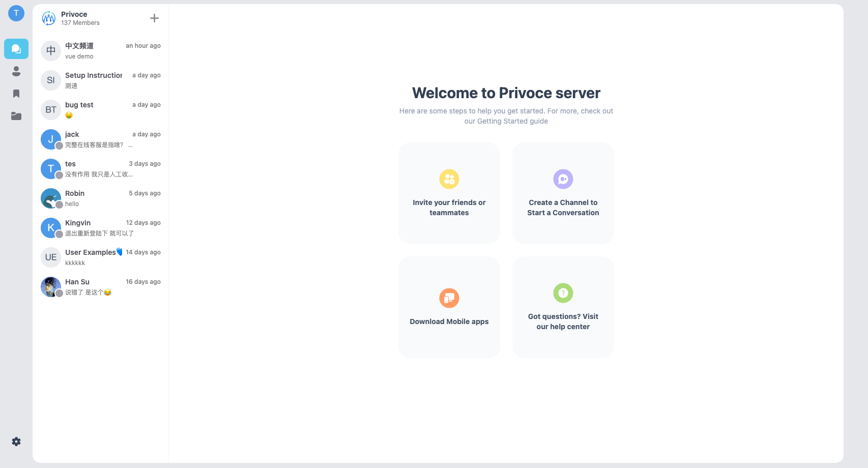The height and width of the screenshot is (468, 868).
Task: Open the 中文频道 channel
Action: pyautogui.click(x=101, y=51)
